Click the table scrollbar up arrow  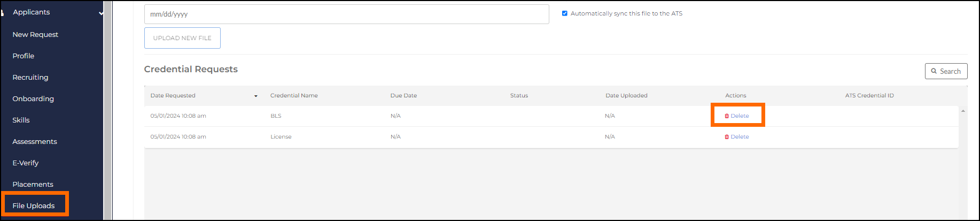point(963,111)
